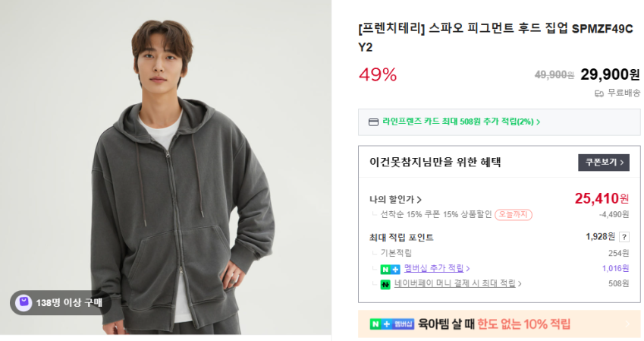Expand the chevron after 네이버페이 머니 결제 text
Image resolution: width=644 pixels, height=341 pixels.
520,284
